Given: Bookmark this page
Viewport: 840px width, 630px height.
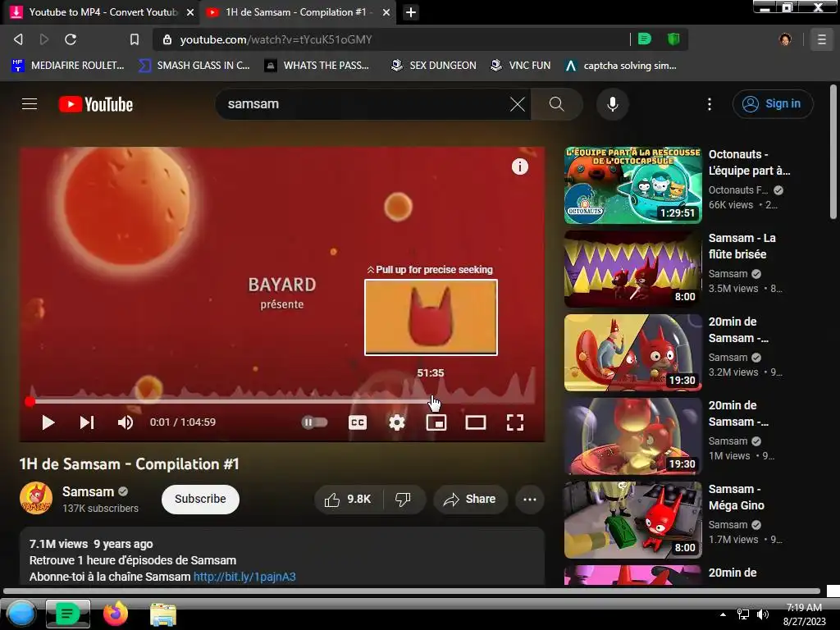Looking at the screenshot, I should coord(134,39).
